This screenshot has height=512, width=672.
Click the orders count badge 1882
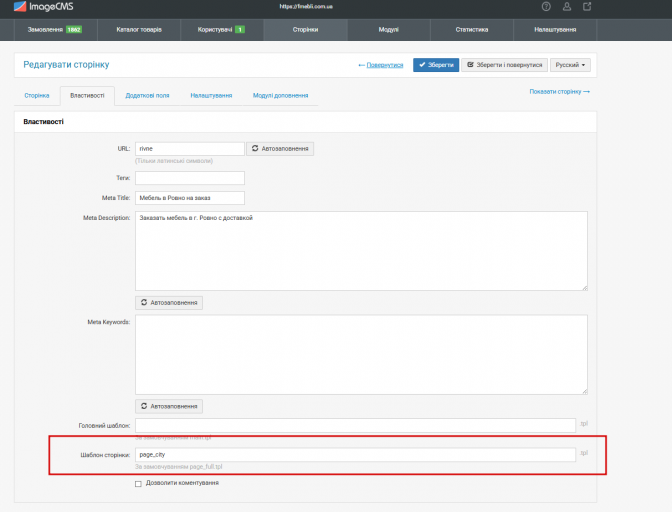click(74, 30)
